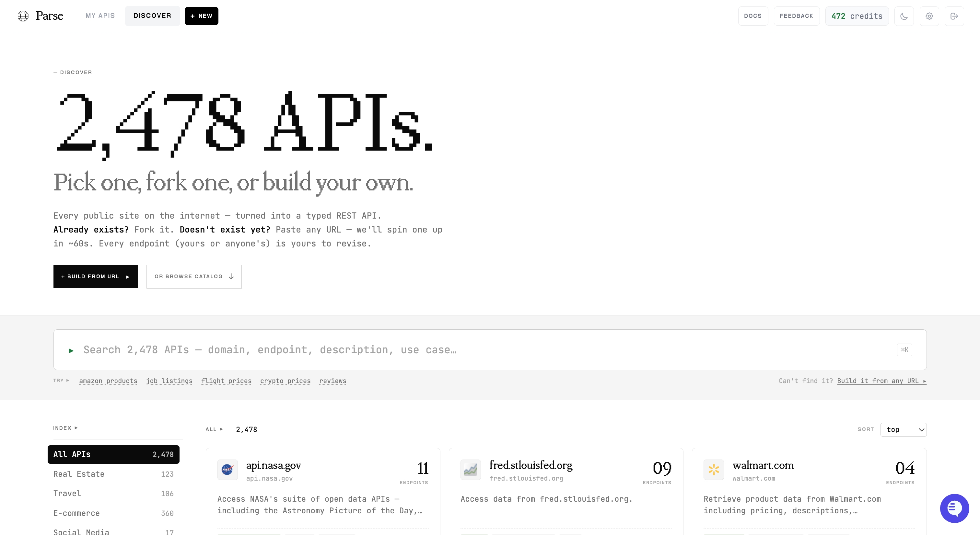Open the sort dropdown set to top
This screenshot has height=535, width=980.
903,430
